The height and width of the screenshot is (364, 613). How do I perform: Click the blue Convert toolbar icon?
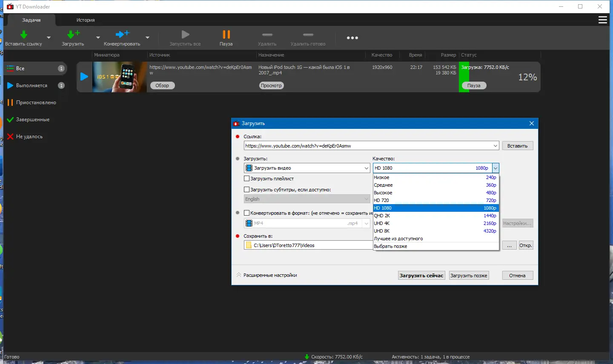pos(122,34)
